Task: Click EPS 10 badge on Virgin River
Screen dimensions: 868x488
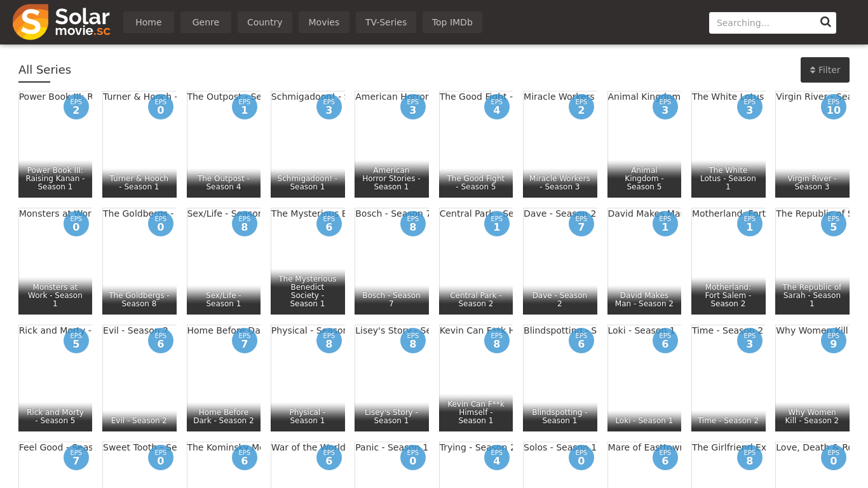Action: [x=833, y=107]
